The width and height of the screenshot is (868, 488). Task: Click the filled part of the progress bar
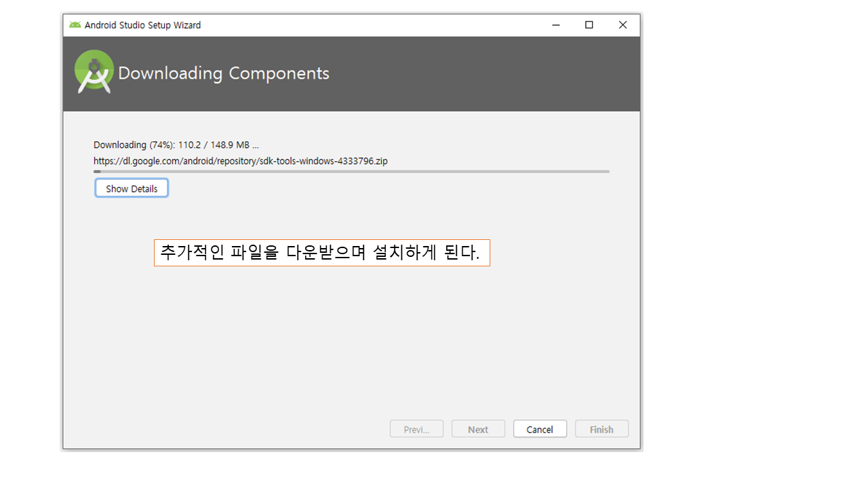point(97,171)
